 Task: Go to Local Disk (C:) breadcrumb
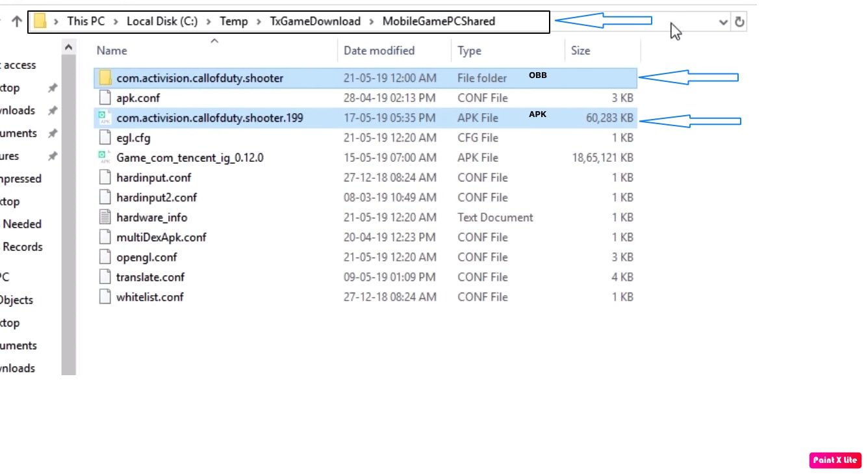coord(162,21)
